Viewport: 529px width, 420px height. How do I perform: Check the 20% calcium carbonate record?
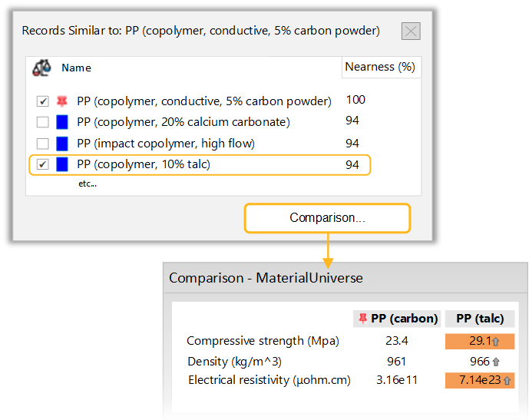coord(43,122)
